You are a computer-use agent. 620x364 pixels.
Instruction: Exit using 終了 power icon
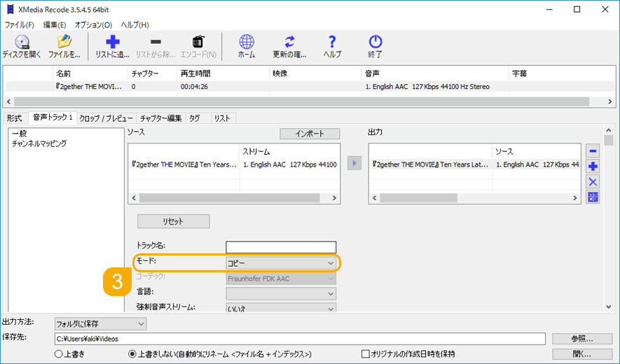click(375, 47)
